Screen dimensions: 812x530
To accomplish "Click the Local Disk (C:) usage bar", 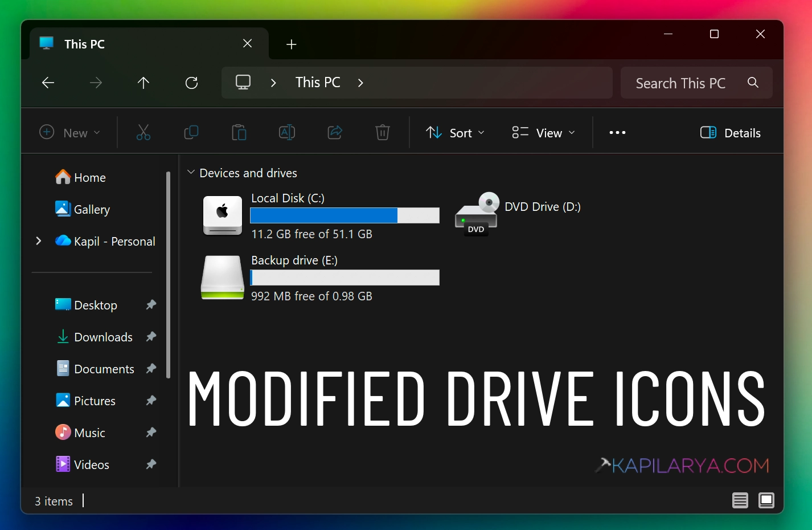I will tap(345, 215).
